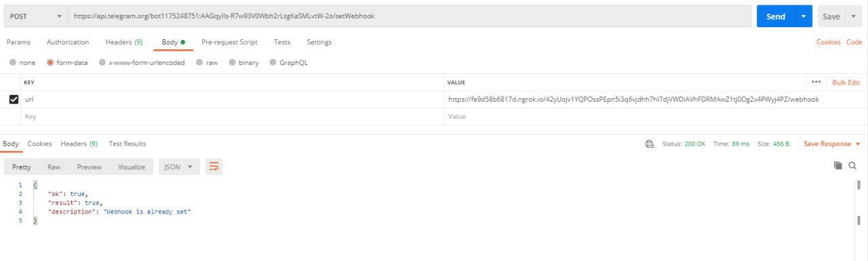Open the Authorization request tab
Viewport: 868px width, 261px height.
coord(68,42)
